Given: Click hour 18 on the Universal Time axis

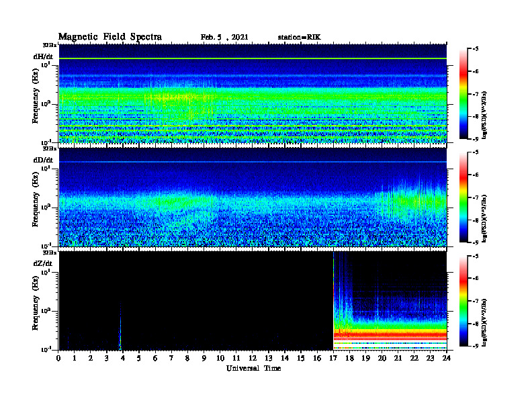Looking at the screenshot, I should [349, 359].
